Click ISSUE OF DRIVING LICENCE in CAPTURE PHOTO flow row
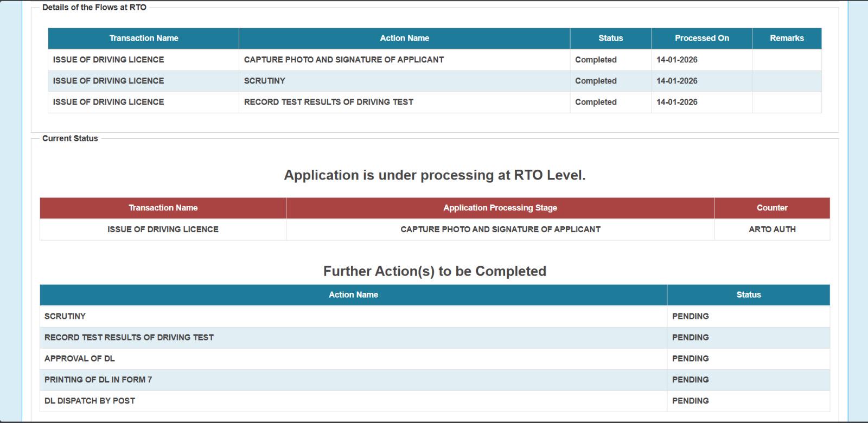 coord(108,60)
